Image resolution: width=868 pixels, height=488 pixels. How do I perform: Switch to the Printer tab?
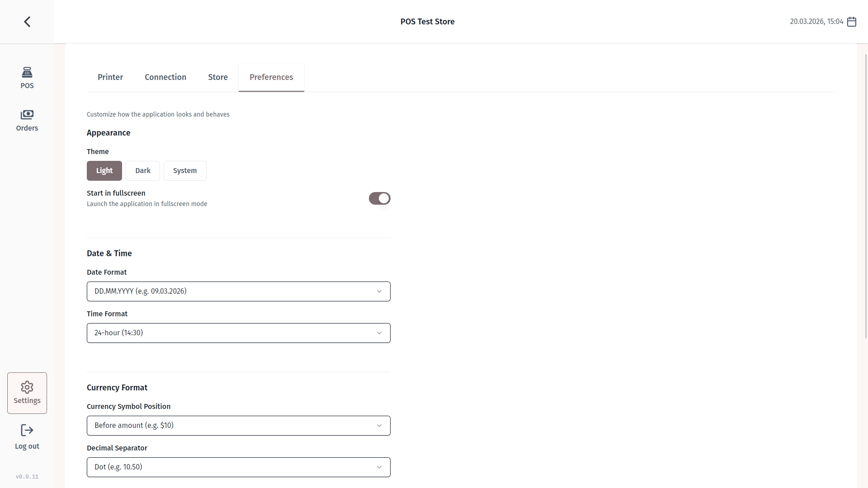pos(110,77)
